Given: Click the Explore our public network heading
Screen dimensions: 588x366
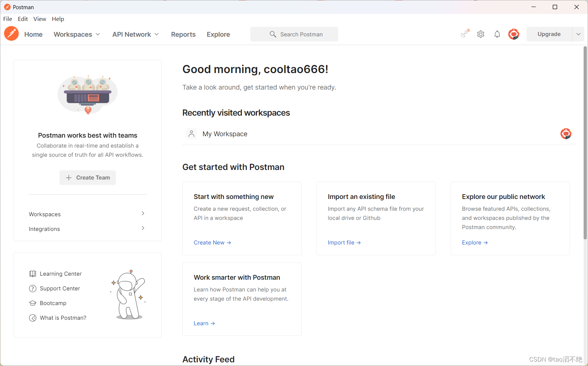Looking at the screenshot, I should click(x=503, y=197).
